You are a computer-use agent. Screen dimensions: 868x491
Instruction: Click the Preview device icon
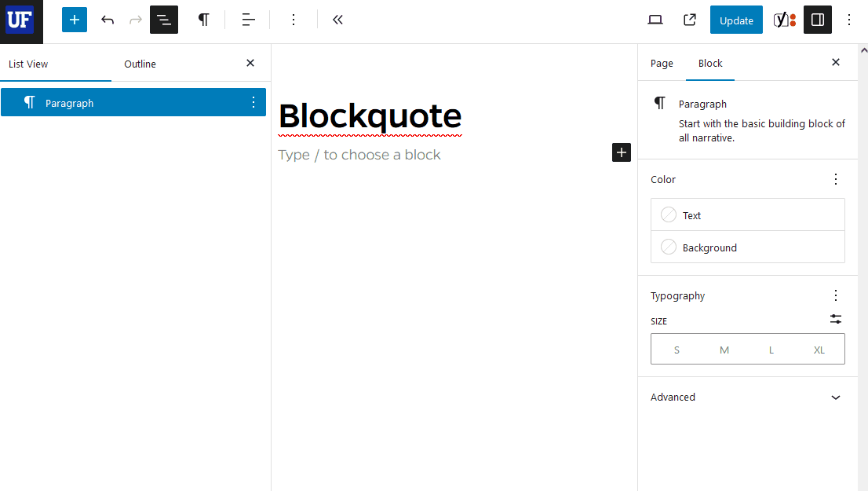tap(655, 20)
